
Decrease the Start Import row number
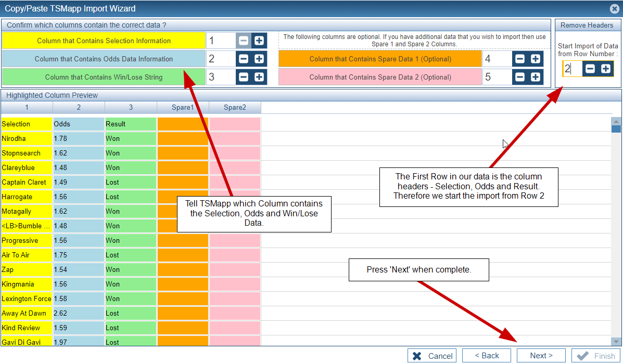[590, 69]
